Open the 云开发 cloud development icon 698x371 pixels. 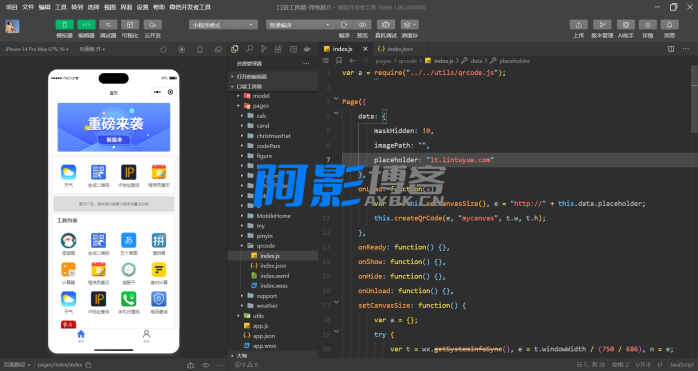coord(153,25)
